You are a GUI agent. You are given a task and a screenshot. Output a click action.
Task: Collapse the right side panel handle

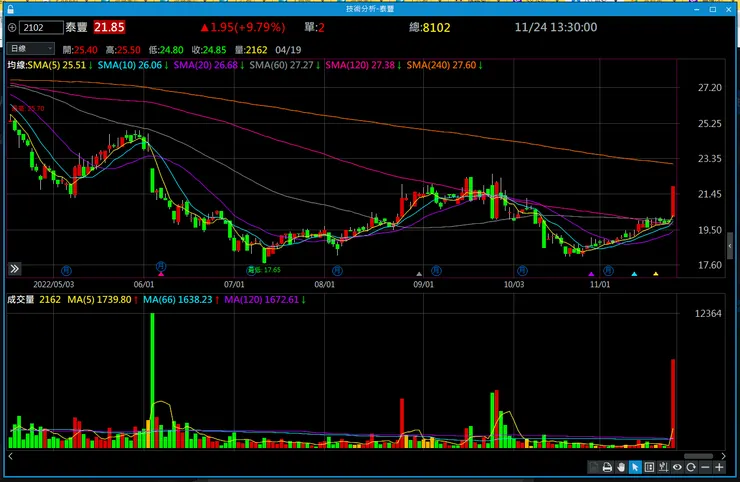pos(730,246)
